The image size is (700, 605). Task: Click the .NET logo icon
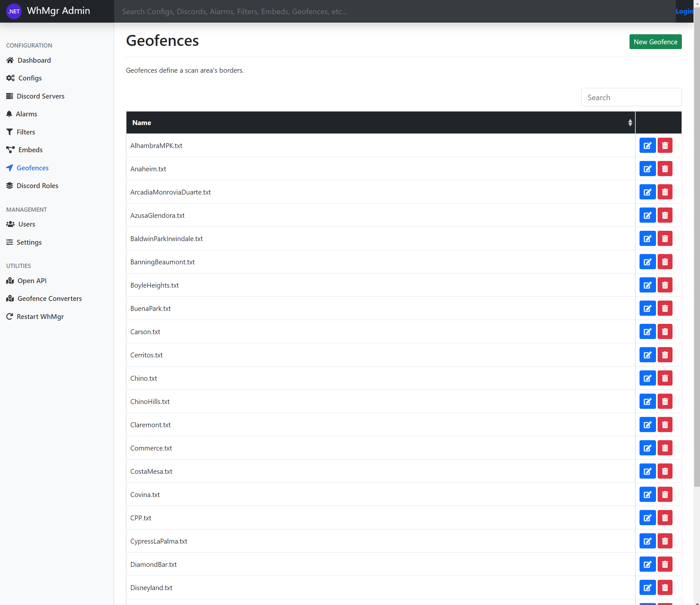click(x=14, y=11)
